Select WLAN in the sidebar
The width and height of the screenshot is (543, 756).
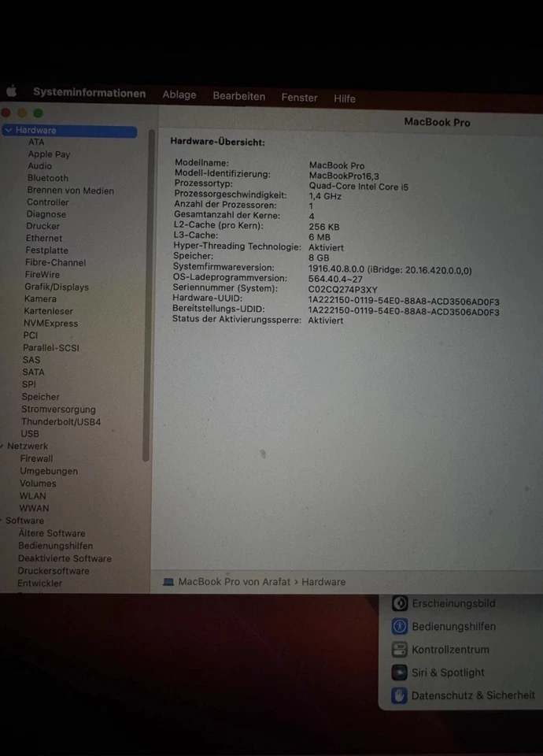[33, 495]
